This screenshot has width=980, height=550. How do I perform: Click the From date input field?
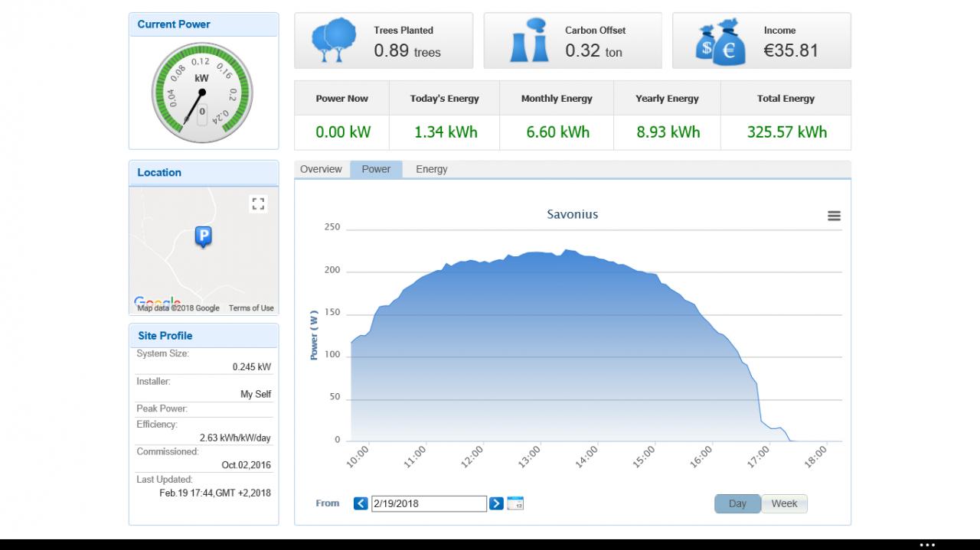[x=429, y=503]
